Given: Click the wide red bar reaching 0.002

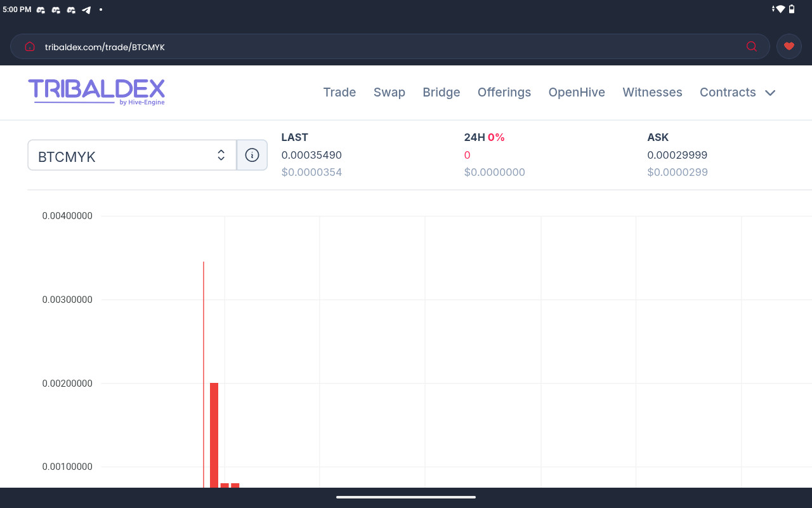Looking at the screenshot, I should pyautogui.click(x=214, y=435).
